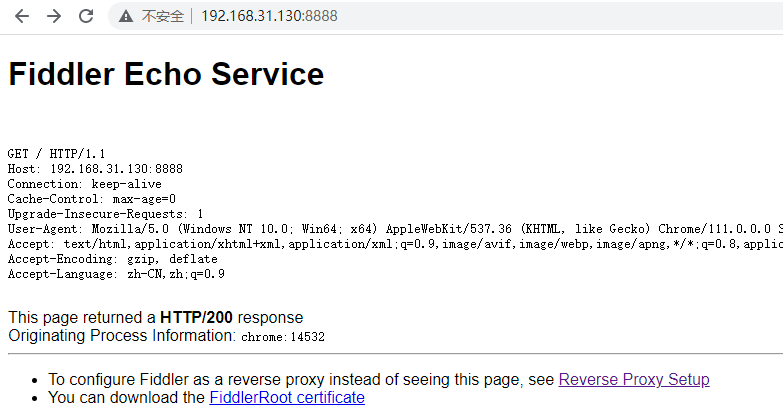Reload the page with the refresh icon
Screen dimensions: 783x420
click(86, 16)
